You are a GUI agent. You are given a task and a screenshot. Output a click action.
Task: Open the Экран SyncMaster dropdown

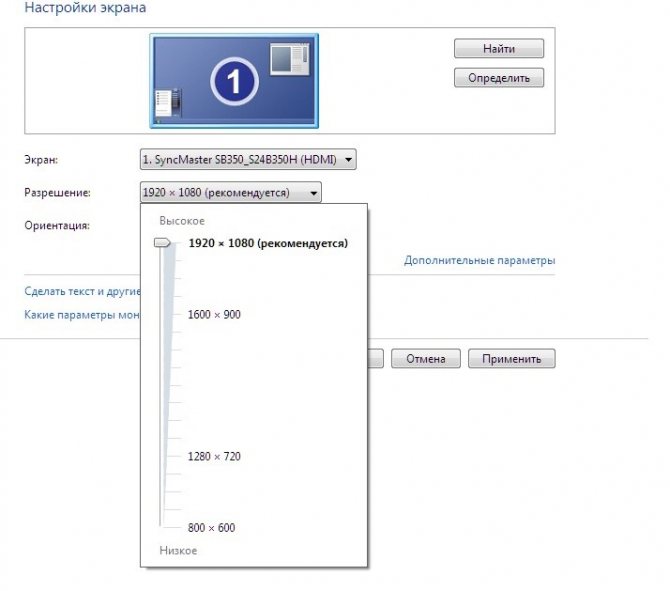pyautogui.click(x=248, y=160)
